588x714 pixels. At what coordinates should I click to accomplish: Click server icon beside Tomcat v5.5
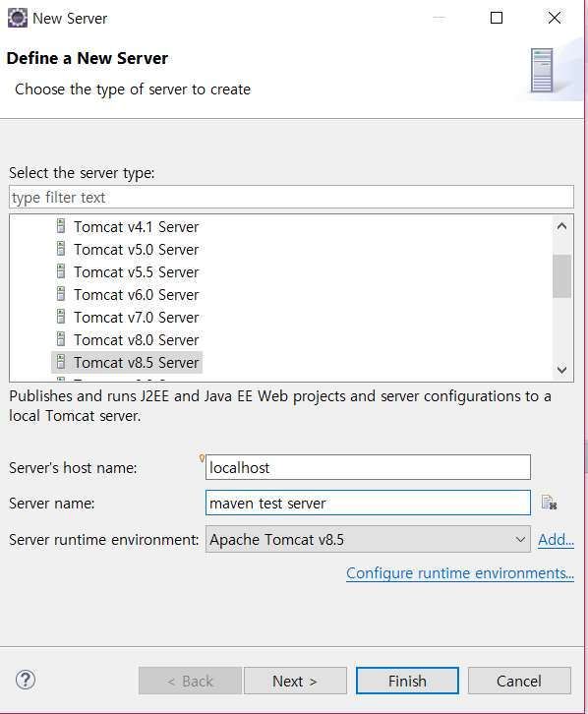coord(61,271)
